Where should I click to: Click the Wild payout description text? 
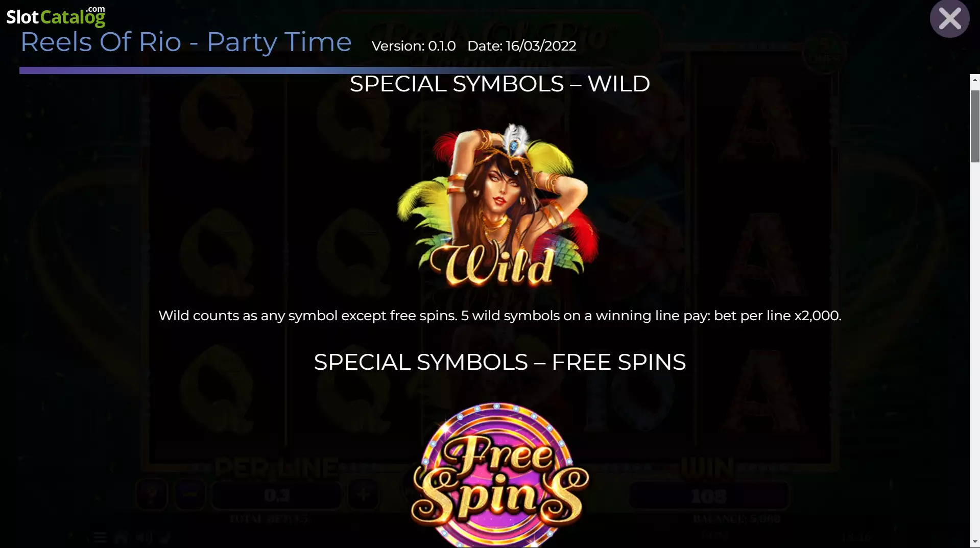point(499,316)
